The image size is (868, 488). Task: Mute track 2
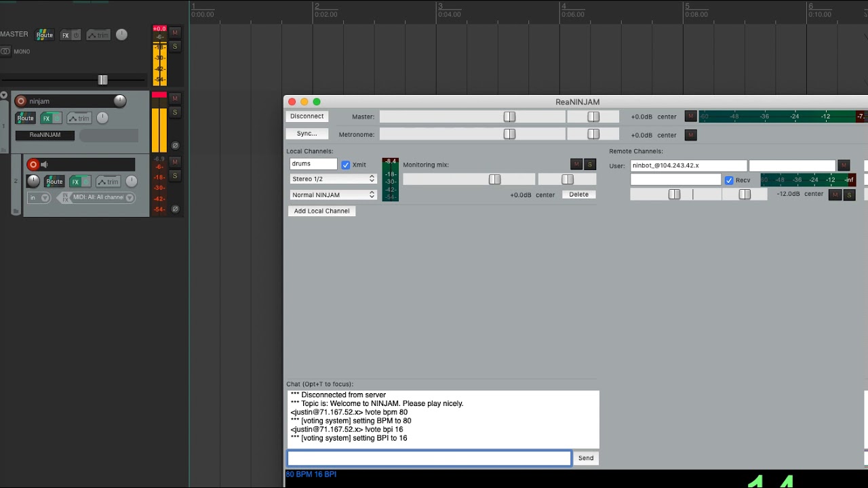pyautogui.click(x=175, y=162)
